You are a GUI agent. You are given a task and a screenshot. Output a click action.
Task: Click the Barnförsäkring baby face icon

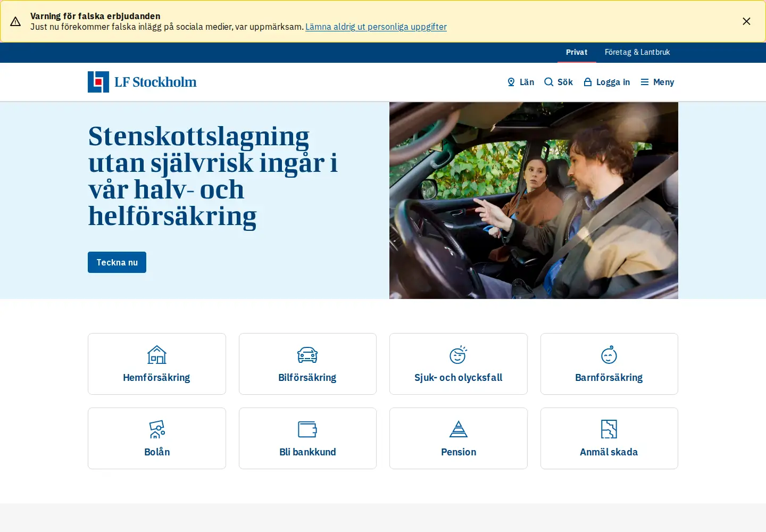click(609, 354)
